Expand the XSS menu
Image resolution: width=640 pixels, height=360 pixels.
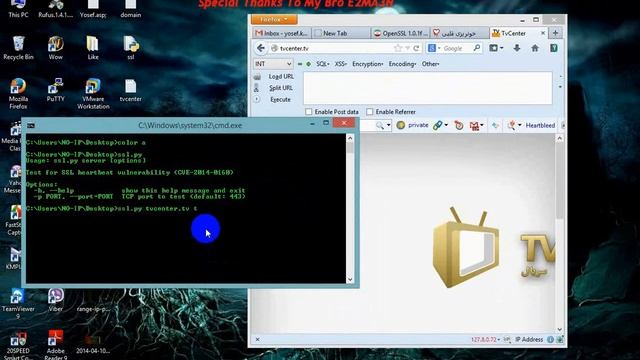click(x=340, y=64)
